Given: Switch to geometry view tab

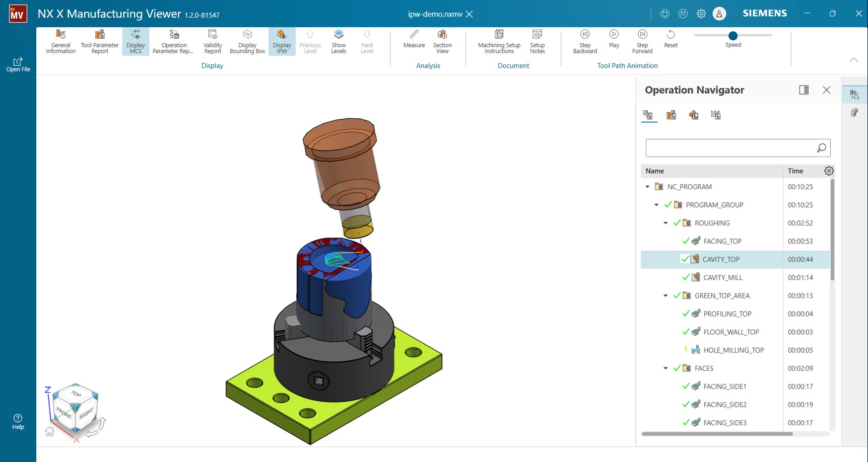Looking at the screenshot, I should click(694, 115).
